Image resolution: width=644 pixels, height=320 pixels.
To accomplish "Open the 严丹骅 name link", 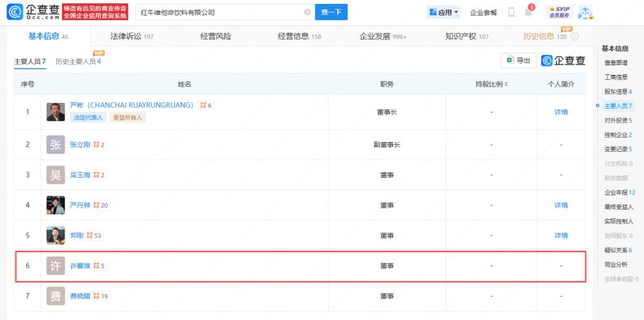I will [x=80, y=205].
